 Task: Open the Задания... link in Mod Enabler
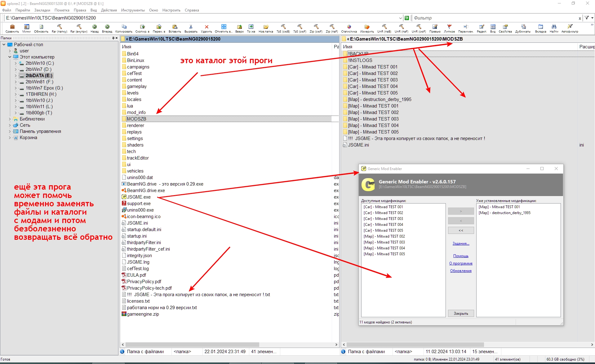point(461,243)
